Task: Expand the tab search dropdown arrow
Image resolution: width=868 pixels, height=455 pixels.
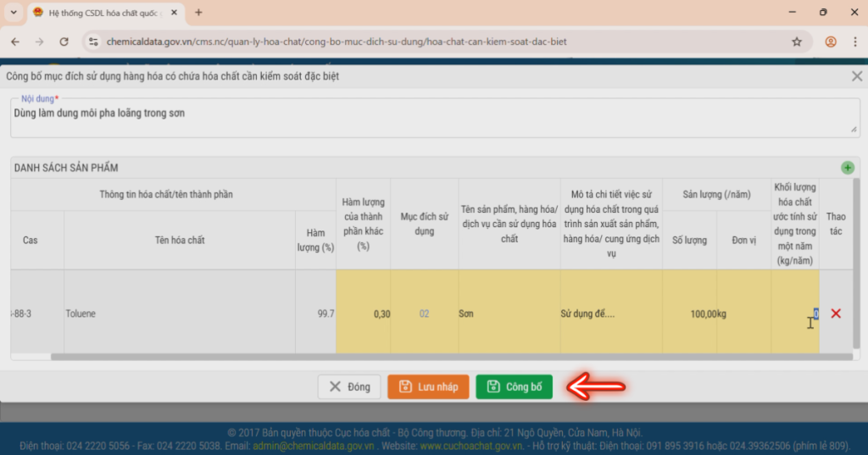Action: pos(14,12)
